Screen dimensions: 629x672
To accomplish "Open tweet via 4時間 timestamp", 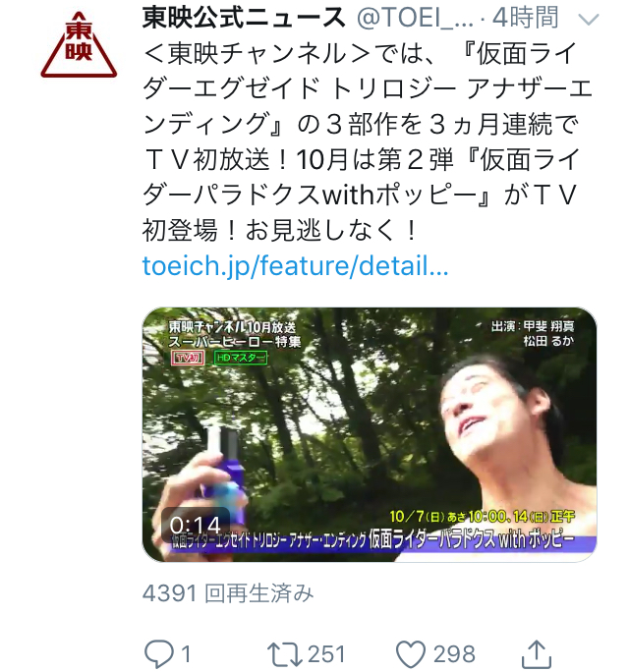I will [526, 18].
